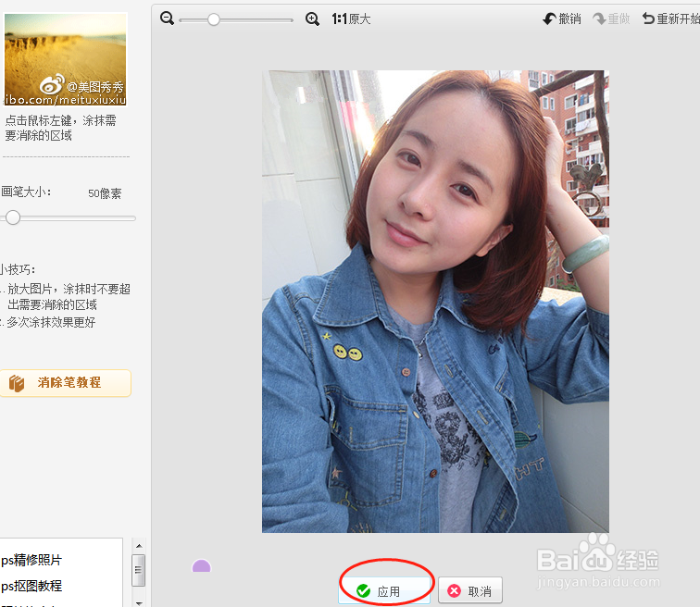Image resolution: width=700 pixels, height=607 pixels.
Task: Click the red X icon on 取消
Action: coord(454,591)
